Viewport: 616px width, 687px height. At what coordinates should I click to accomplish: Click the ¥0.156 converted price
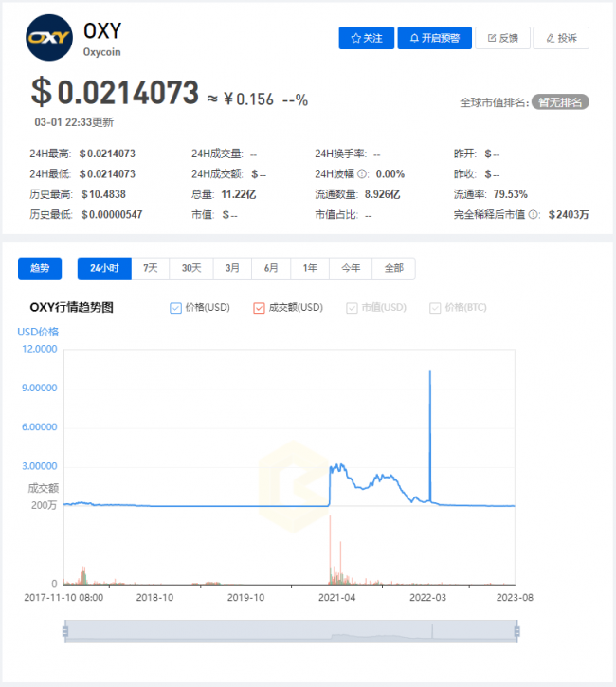tap(249, 99)
